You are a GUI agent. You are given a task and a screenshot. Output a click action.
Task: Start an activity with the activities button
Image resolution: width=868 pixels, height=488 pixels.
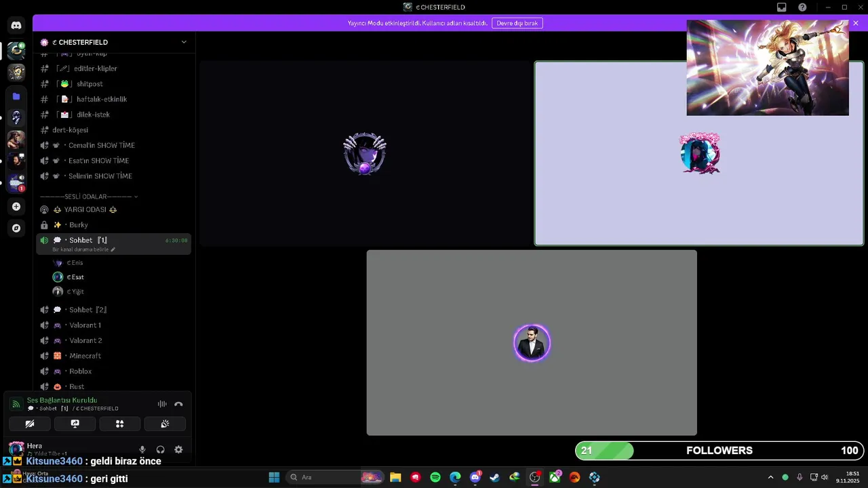pyautogui.click(x=120, y=424)
